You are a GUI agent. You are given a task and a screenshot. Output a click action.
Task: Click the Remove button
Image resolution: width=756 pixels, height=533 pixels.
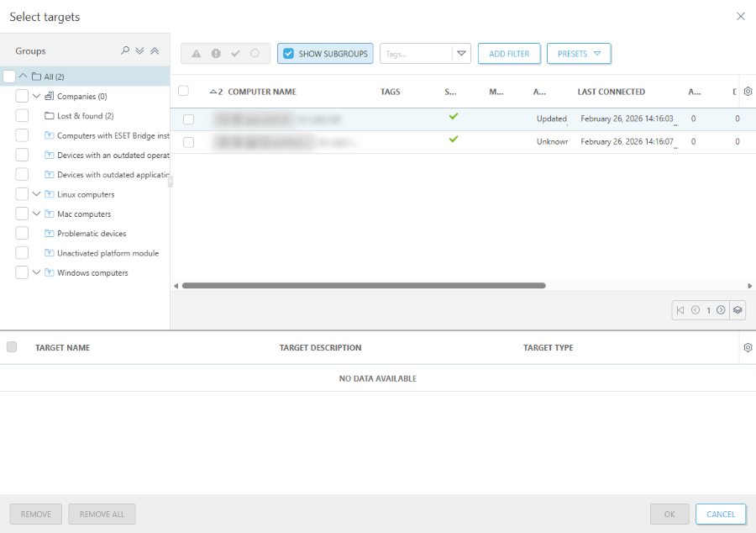pos(35,515)
